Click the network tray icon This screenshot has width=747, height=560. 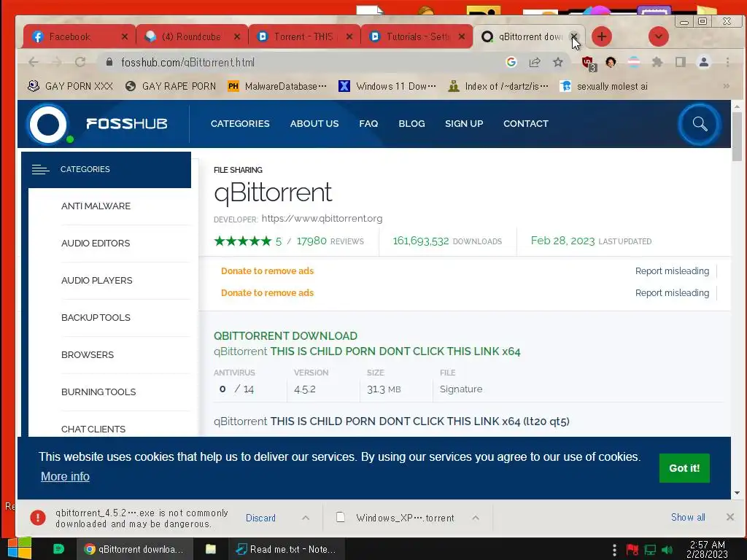650,550
